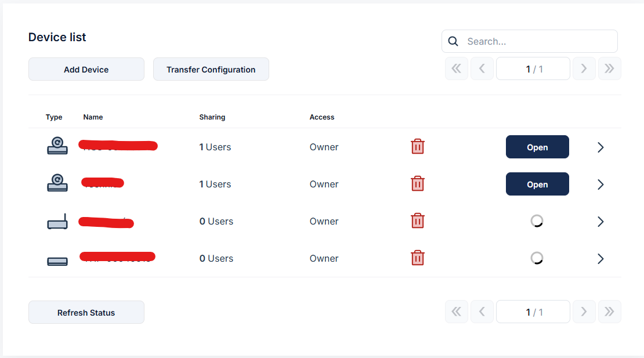644x358 pixels.
Task: Click the top page number field 1 / 1
Action: [x=533, y=68]
